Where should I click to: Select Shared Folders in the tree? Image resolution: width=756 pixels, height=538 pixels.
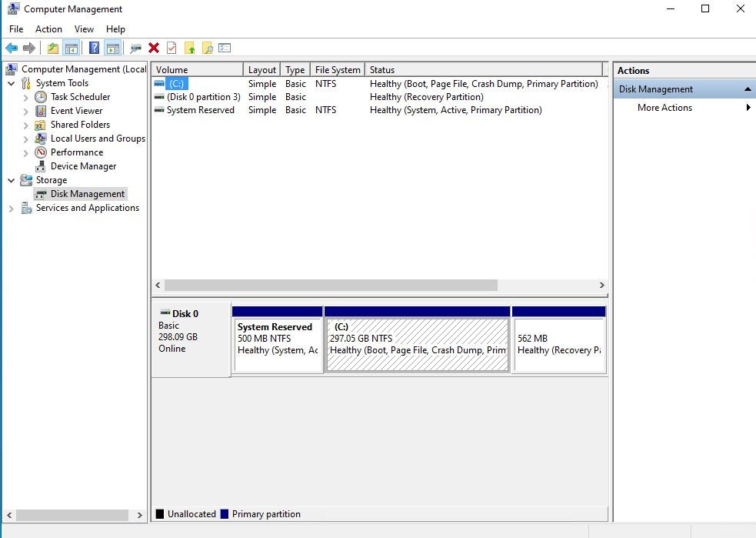click(80, 125)
